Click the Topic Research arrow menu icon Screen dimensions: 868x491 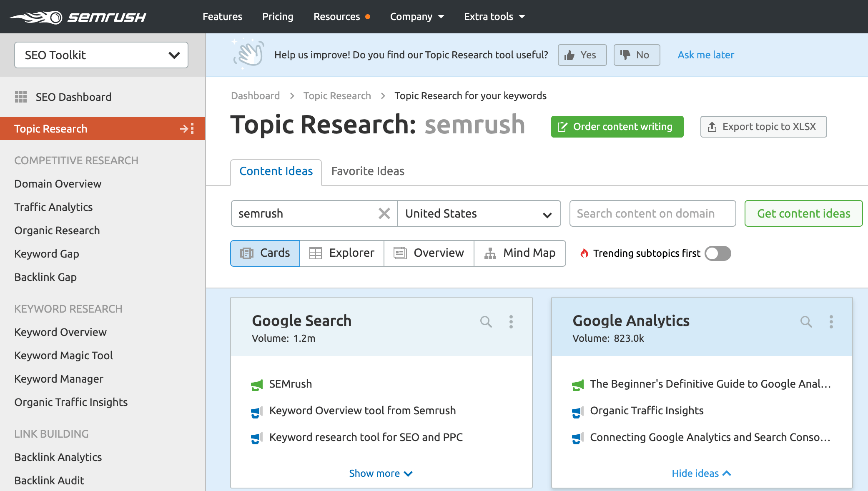pyautogui.click(x=187, y=128)
